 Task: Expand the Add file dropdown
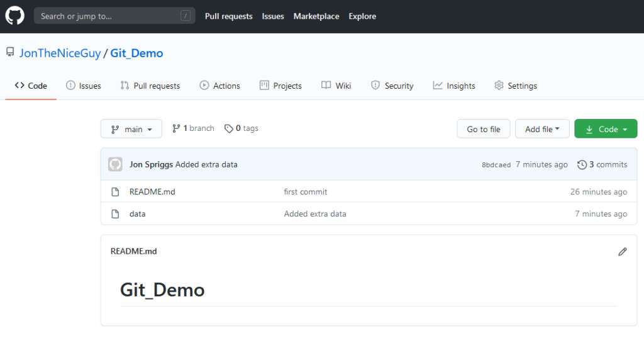542,129
